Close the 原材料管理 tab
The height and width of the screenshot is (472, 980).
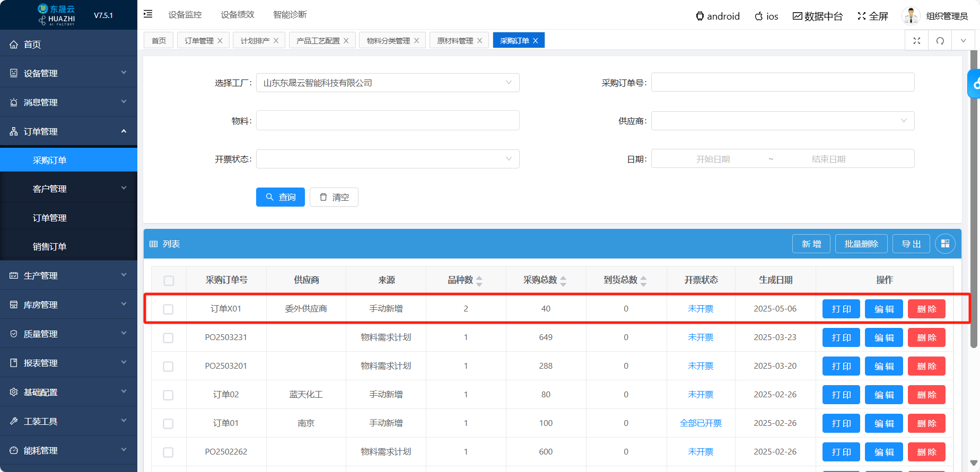(x=480, y=41)
